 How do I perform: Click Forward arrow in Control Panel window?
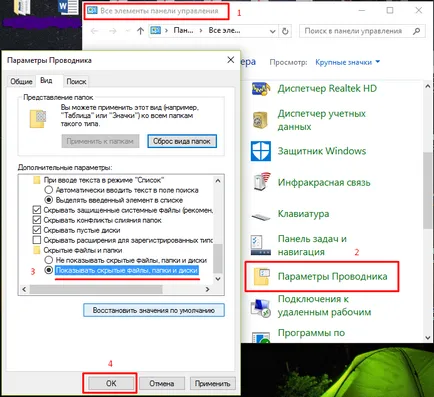pyautogui.click(x=113, y=31)
